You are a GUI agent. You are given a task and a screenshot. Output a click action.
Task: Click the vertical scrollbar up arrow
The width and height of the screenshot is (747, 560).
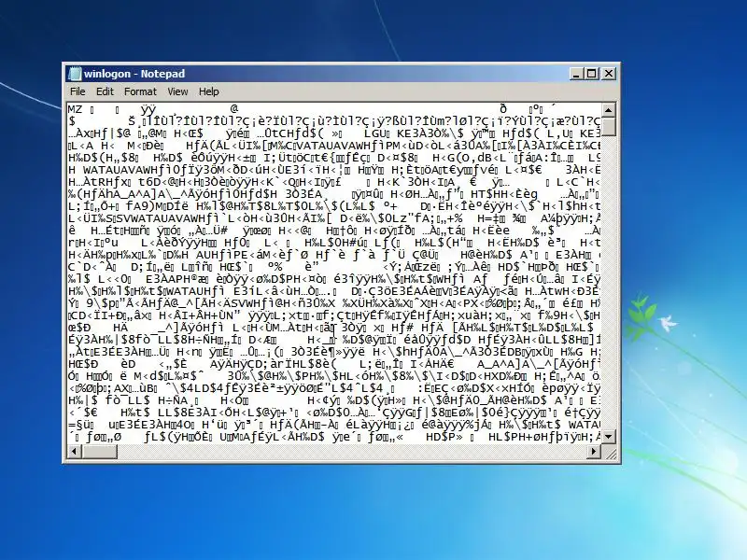pos(609,110)
